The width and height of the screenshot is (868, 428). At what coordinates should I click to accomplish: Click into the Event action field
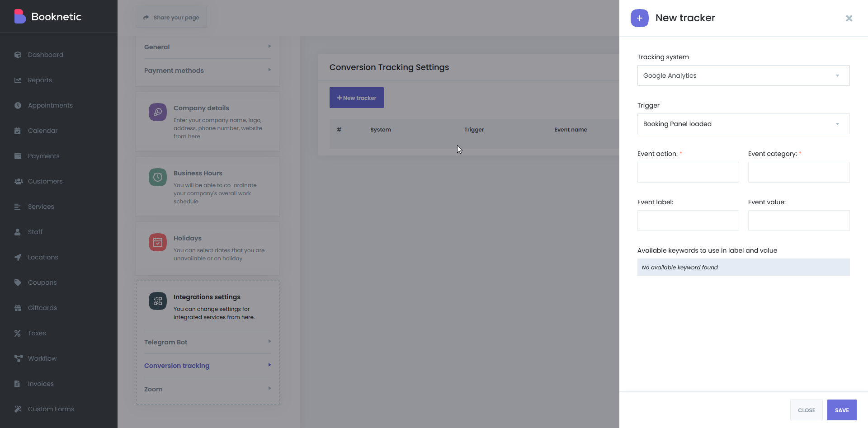pos(688,172)
